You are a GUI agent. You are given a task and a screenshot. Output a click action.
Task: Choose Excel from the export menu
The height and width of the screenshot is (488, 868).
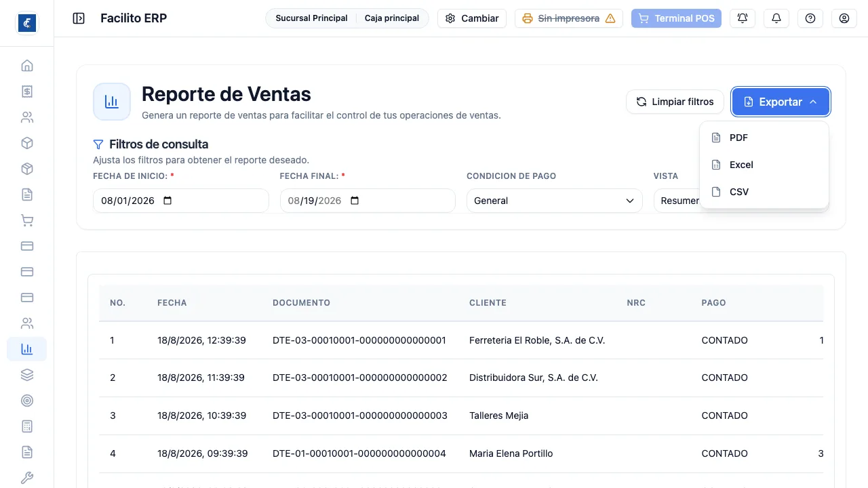point(764,165)
